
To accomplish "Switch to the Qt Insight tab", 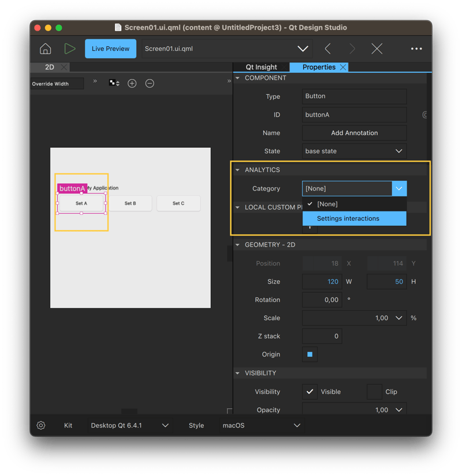I will [261, 68].
